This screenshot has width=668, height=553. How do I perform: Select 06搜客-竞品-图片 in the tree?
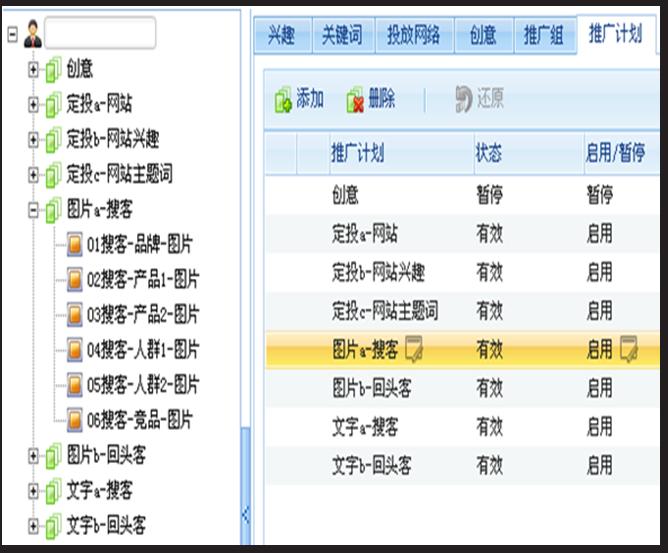(140, 421)
